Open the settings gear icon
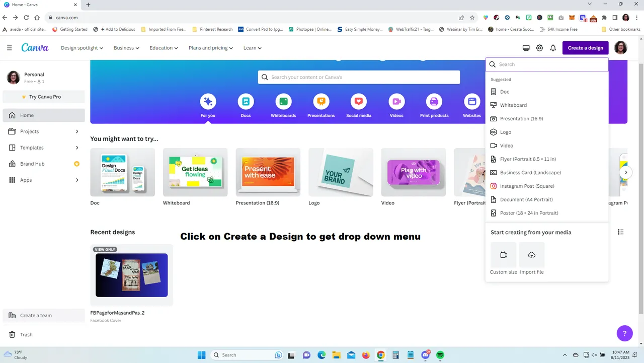This screenshot has height=363, width=644. point(539,48)
